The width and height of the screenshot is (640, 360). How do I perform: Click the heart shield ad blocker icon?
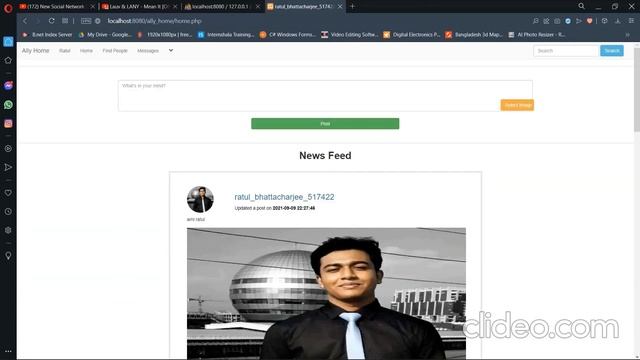pos(589,21)
